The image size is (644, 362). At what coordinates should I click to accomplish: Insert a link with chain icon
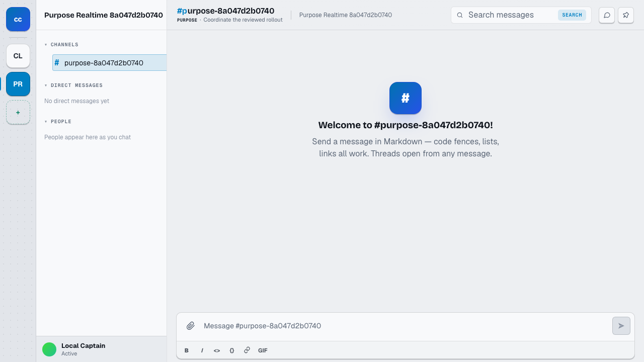(x=247, y=350)
